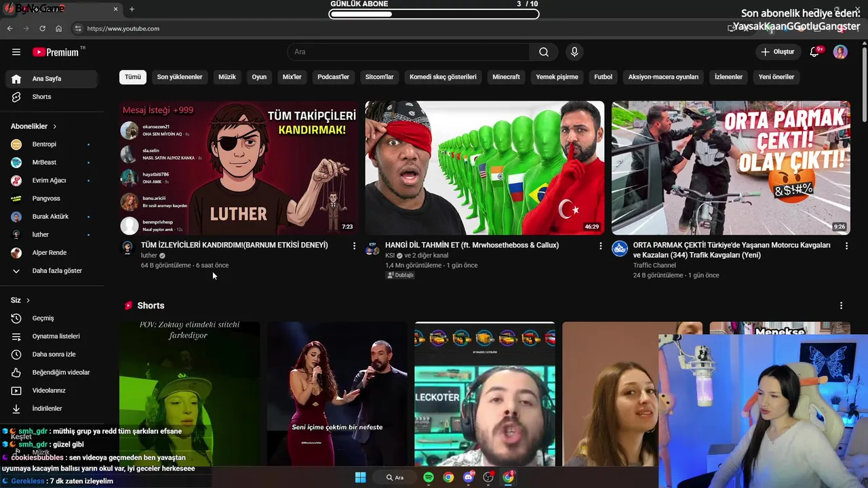The width and height of the screenshot is (868, 488).
Task: Open Luther TÜM TAKİPÇİLERİ KANDIRMAK thumbnail
Action: (x=239, y=167)
